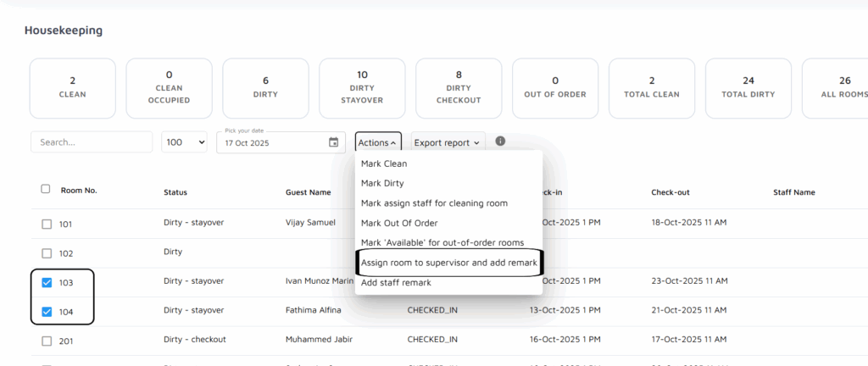Uncheck the room 104 checkbox
This screenshot has width=868, height=366.
[47, 312]
